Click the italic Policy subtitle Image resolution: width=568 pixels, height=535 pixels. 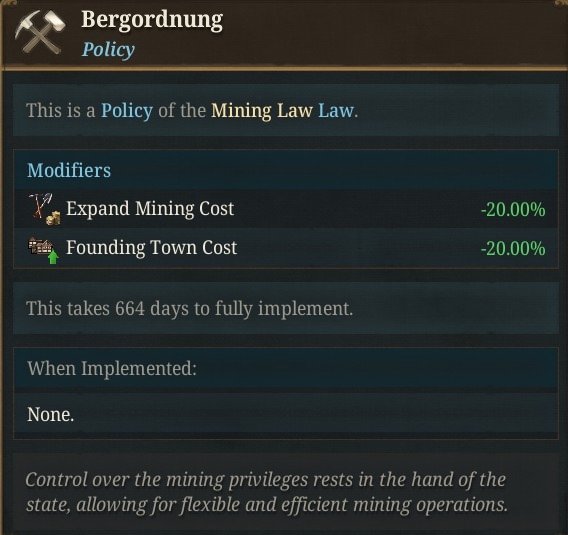pos(108,50)
